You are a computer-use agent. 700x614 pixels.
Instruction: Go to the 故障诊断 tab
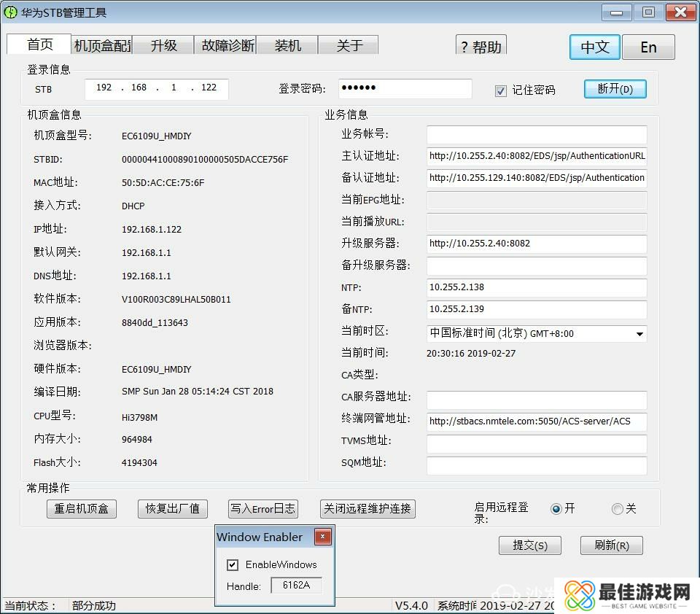(x=228, y=45)
